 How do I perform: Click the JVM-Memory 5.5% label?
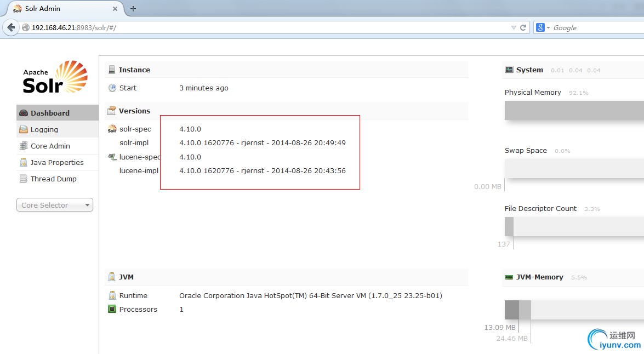pos(579,278)
